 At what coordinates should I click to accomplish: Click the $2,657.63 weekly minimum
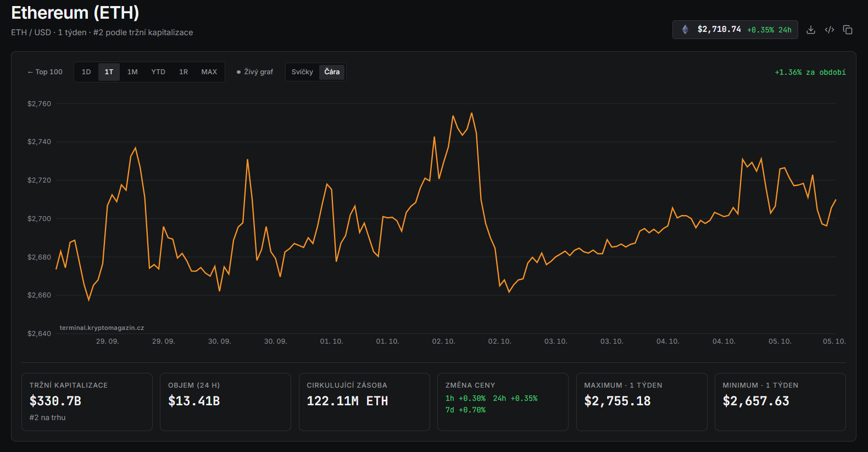tap(756, 401)
